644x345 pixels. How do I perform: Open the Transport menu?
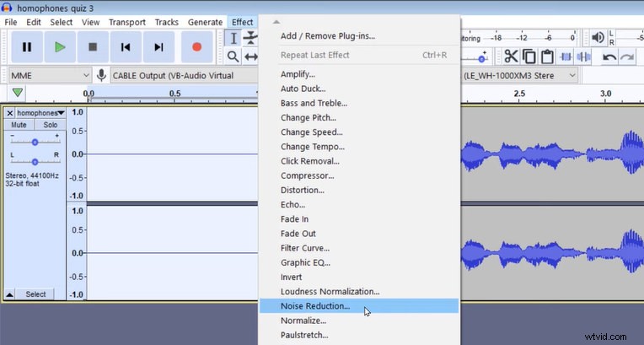pos(127,22)
